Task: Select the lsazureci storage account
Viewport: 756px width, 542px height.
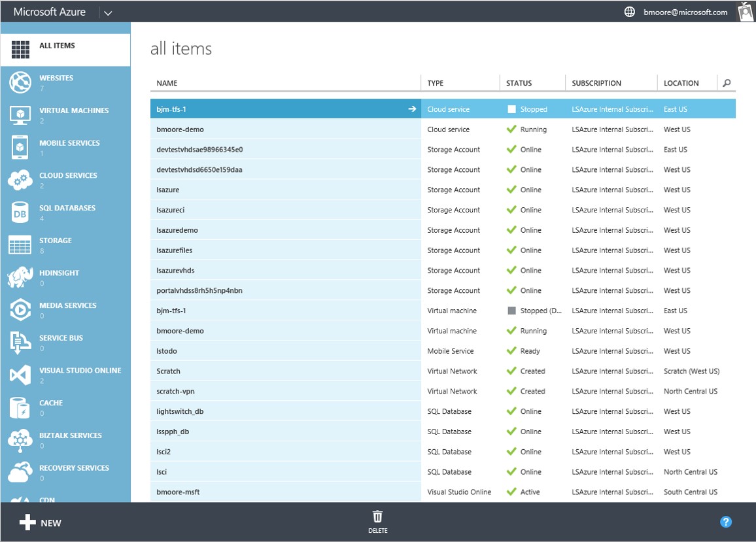Action: click(x=443, y=210)
